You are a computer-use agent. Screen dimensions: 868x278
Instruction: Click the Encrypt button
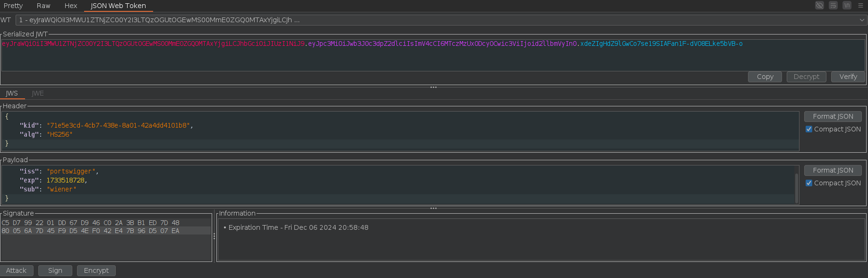tap(96, 270)
